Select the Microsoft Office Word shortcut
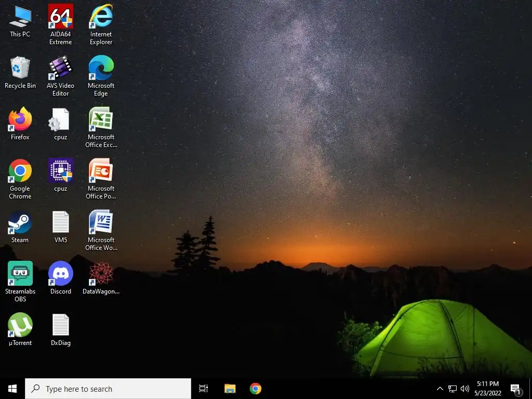 pyautogui.click(x=101, y=230)
